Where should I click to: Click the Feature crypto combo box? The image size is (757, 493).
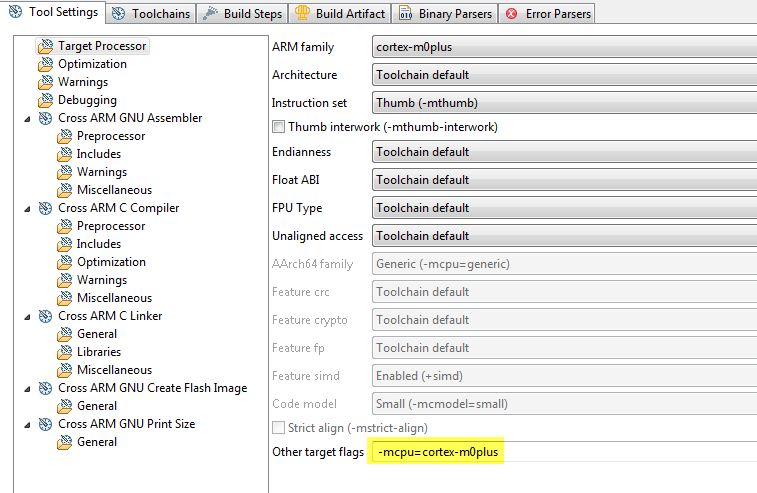pos(564,320)
